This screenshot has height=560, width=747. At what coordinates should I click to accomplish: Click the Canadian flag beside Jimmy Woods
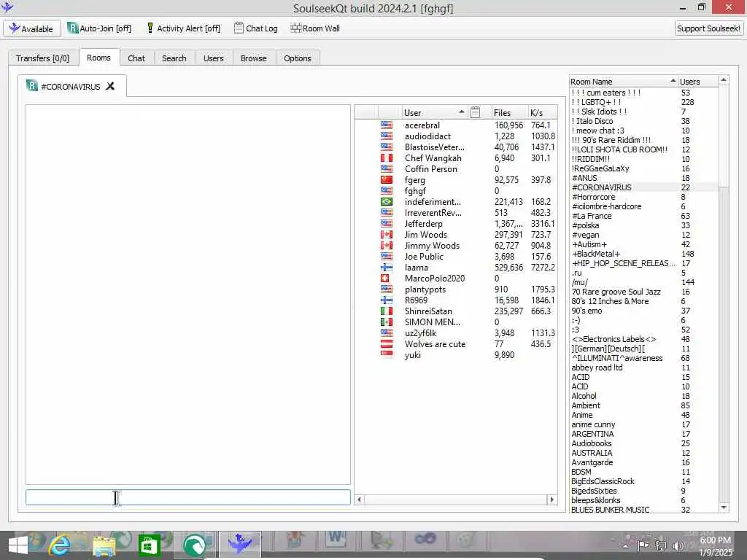[387, 246]
